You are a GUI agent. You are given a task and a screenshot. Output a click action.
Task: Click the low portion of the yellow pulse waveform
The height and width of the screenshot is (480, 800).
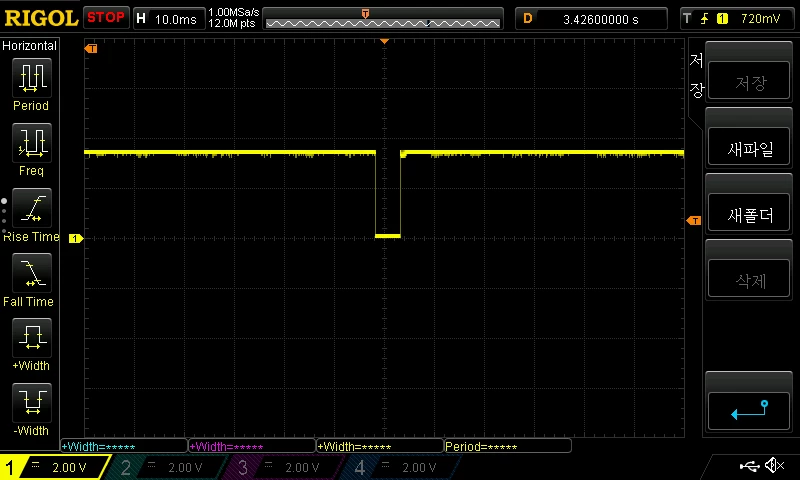388,236
